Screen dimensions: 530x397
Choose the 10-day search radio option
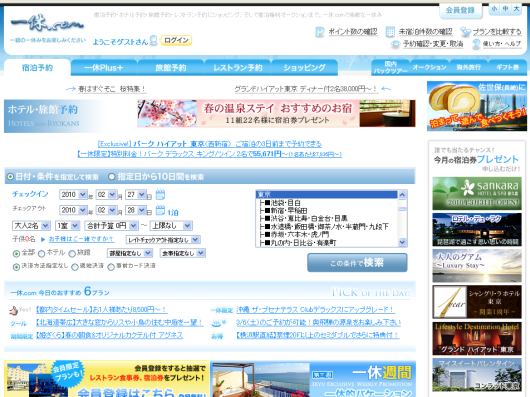click(x=112, y=177)
